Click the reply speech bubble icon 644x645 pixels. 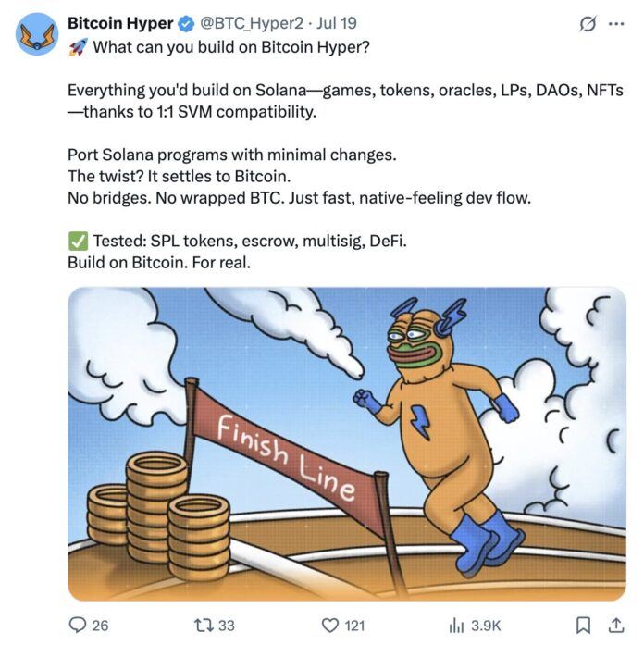[78, 625]
